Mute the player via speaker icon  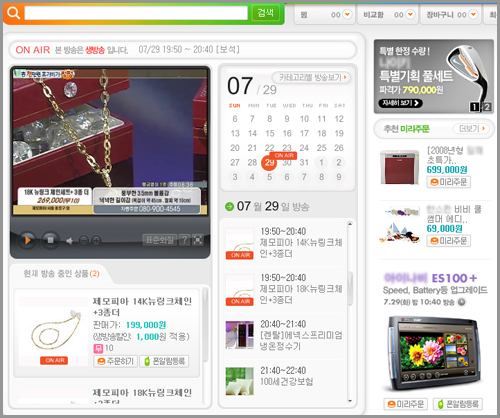(x=69, y=241)
